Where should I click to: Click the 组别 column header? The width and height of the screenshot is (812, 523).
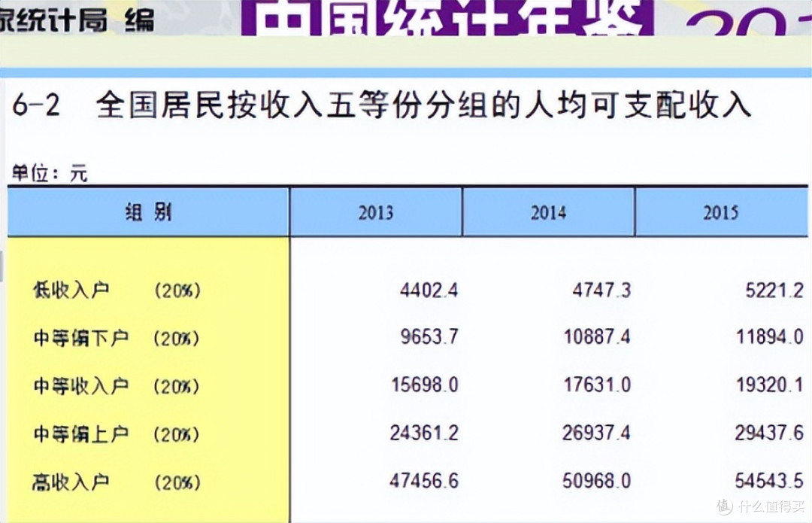tap(148, 212)
